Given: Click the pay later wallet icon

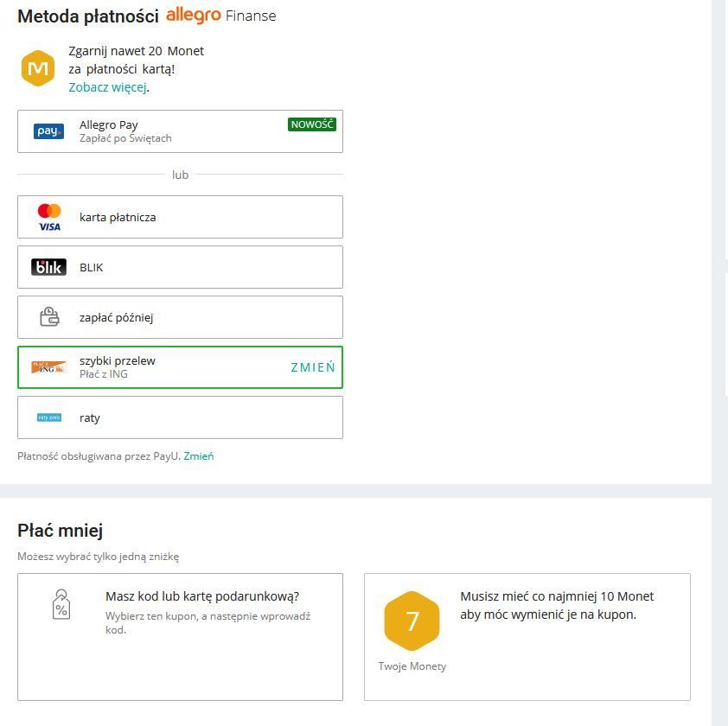Looking at the screenshot, I should [x=49, y=317].
